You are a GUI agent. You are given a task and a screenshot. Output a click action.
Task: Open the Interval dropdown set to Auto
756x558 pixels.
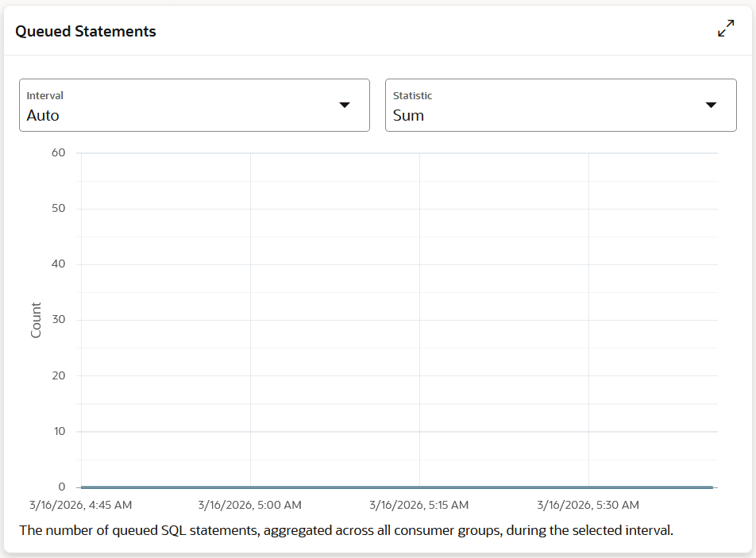point(195,105)
